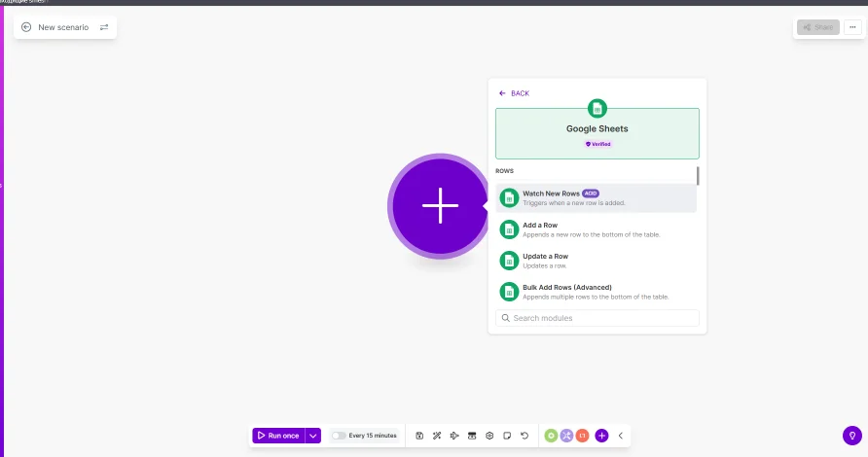Click the Share button
Screen dimensions: 868x457
[818, 27]
